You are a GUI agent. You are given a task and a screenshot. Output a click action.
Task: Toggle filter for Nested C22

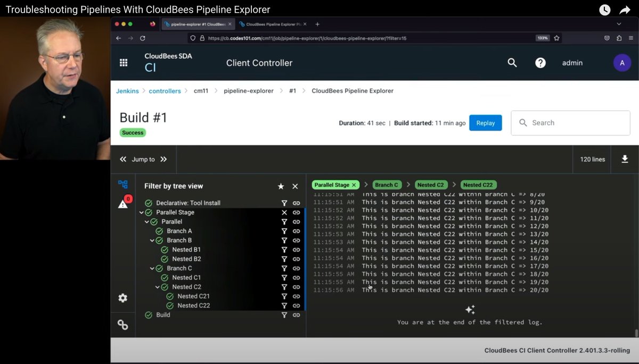click(284, 305)
